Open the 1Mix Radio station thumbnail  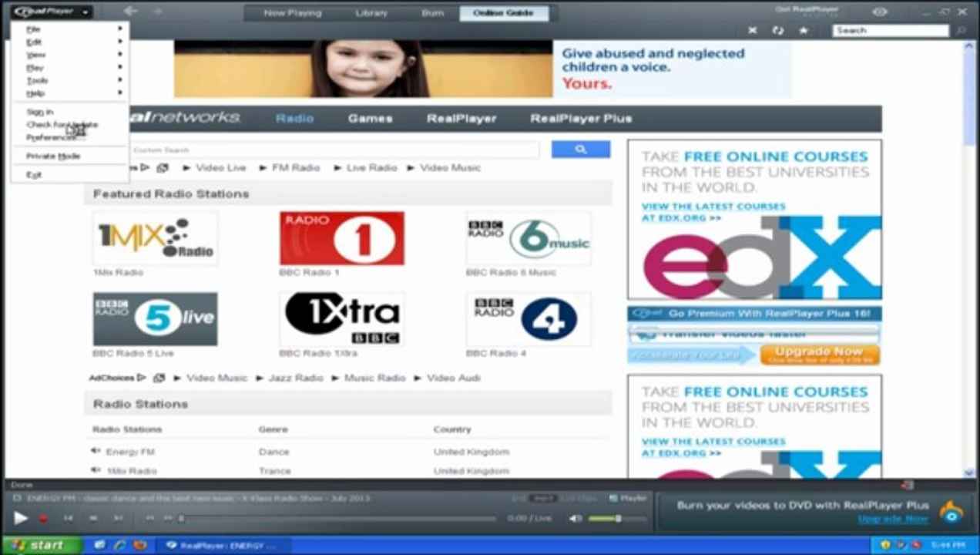point(155,239)
